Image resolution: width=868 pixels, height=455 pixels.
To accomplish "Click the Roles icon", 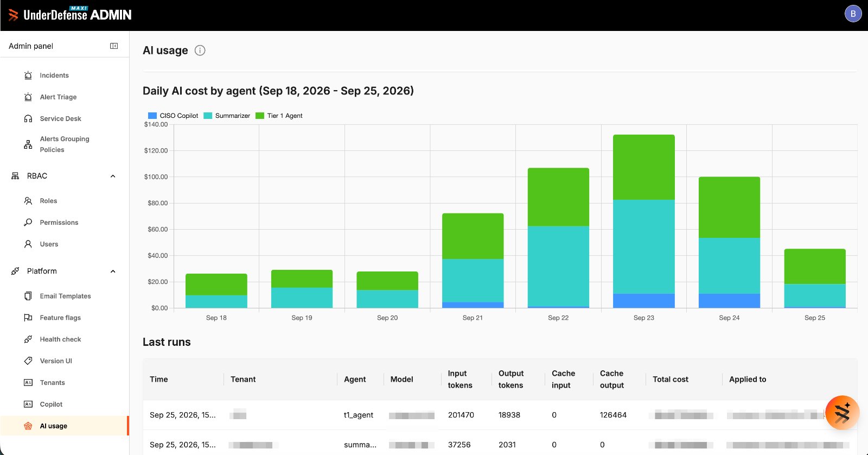I will [28, 201].
